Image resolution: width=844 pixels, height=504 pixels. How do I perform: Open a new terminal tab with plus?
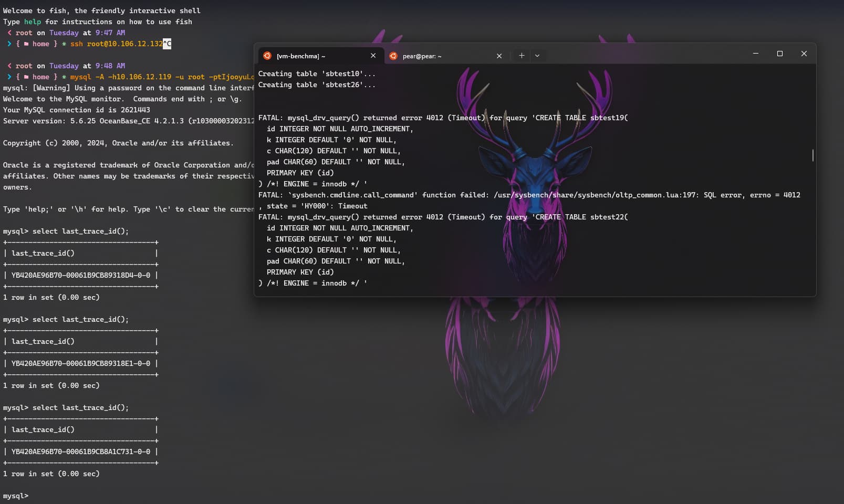click(522, 56)
